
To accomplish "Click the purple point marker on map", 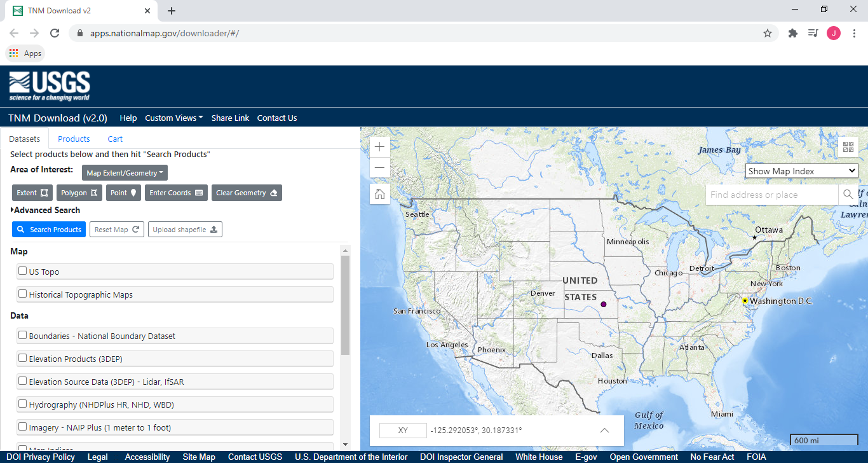I will pos(604,305).
